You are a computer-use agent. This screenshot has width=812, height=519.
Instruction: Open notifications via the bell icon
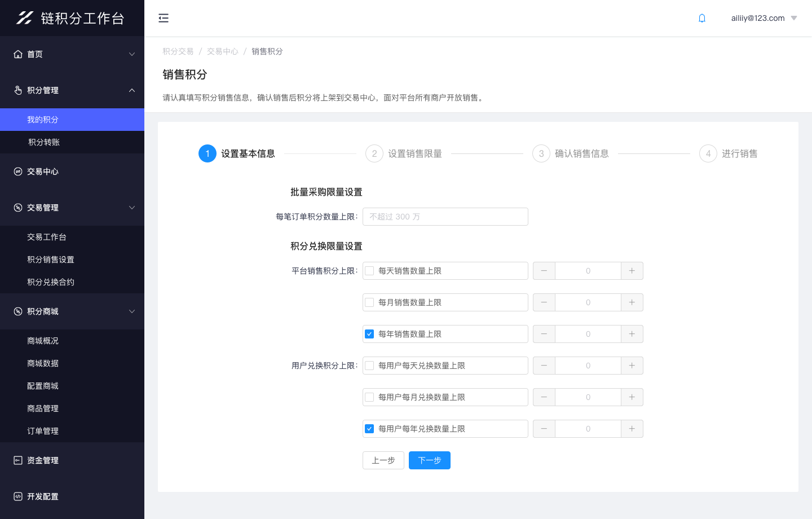coord(702,18)
